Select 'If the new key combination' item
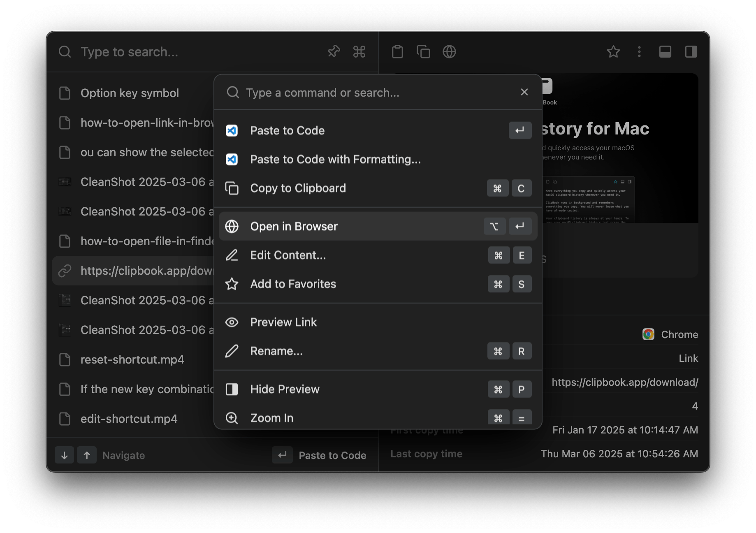The height and width of the screenshot is (533, 756). tap(134, 389)
